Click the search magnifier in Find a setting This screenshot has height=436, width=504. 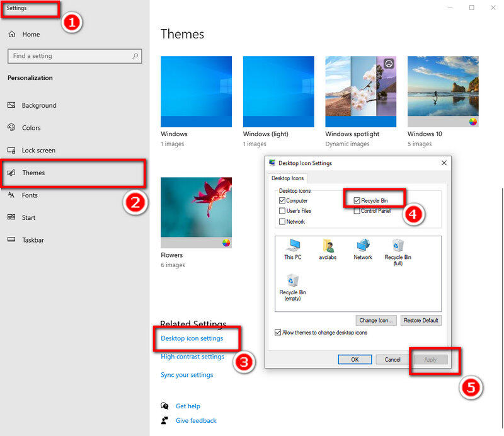(x=135, y=56)
